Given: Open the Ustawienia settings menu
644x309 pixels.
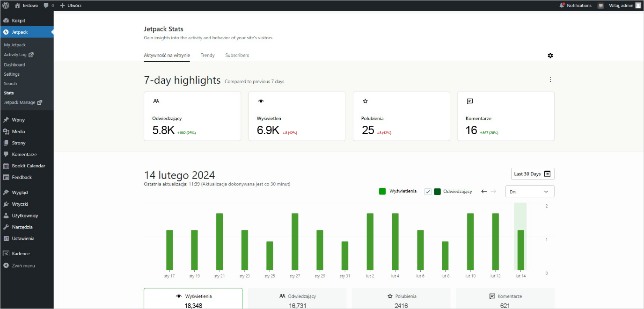Looking at the screenshot, I should pyautogui.click(x=27, y=238).
